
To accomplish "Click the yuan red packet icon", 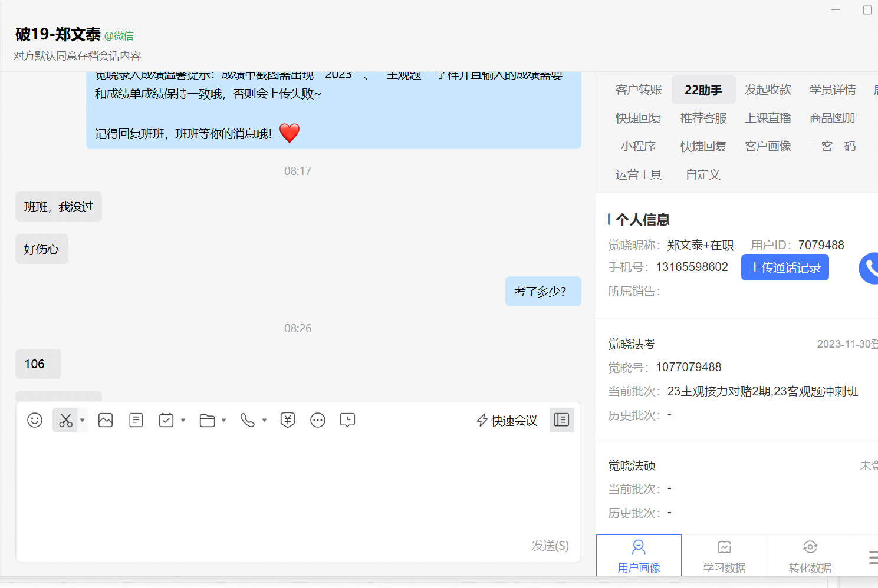I will click(x=288, y=420).
